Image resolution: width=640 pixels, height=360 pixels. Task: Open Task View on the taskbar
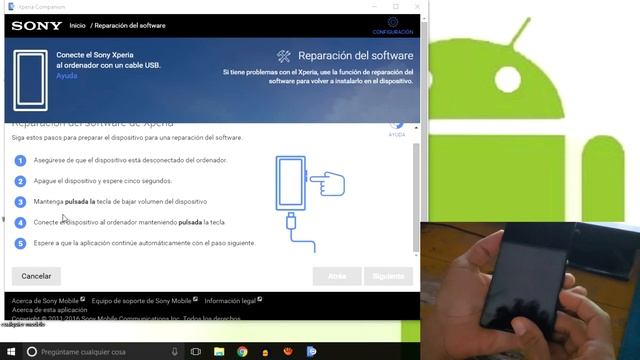(x=196, y=351)
